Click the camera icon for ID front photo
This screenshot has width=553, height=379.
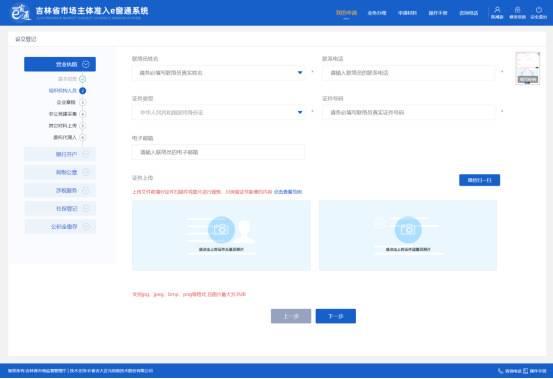221,230
